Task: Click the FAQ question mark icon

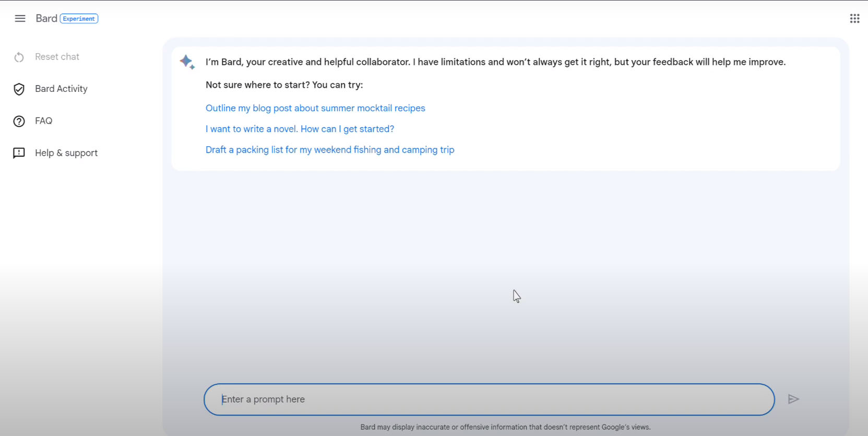Action: pyautogui.click(x=19, y=121)
